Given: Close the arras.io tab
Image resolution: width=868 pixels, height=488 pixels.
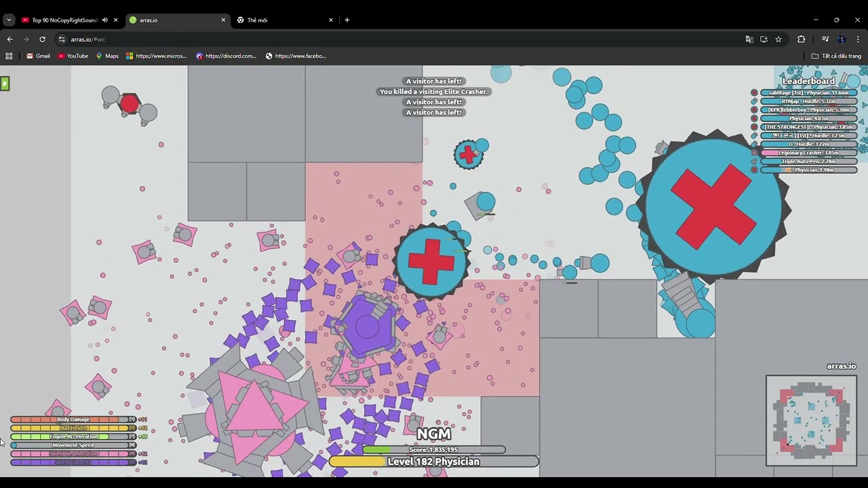Looking at the screenshot, I should click(223, 20).
